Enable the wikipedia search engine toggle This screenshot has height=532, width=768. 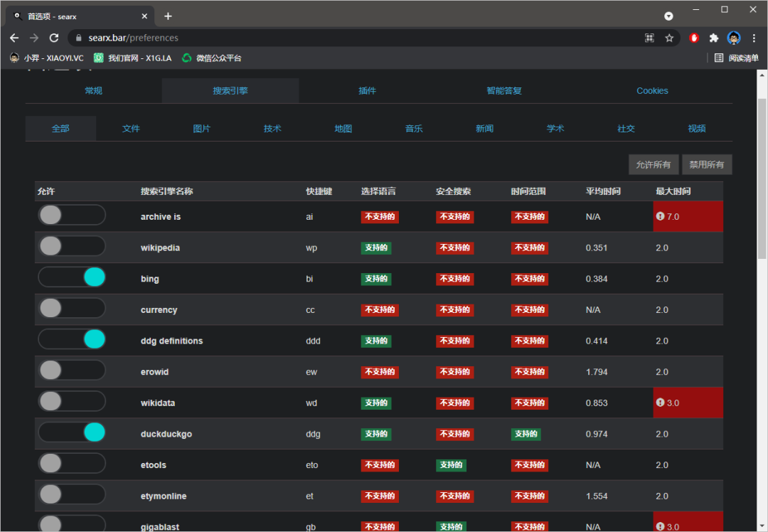point(72,246)
